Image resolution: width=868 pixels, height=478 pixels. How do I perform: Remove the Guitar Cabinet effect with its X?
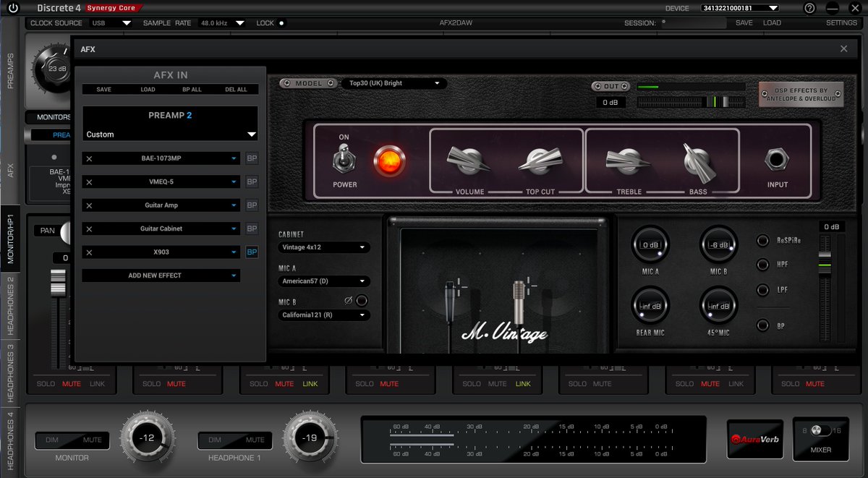[x=89, y=229]
